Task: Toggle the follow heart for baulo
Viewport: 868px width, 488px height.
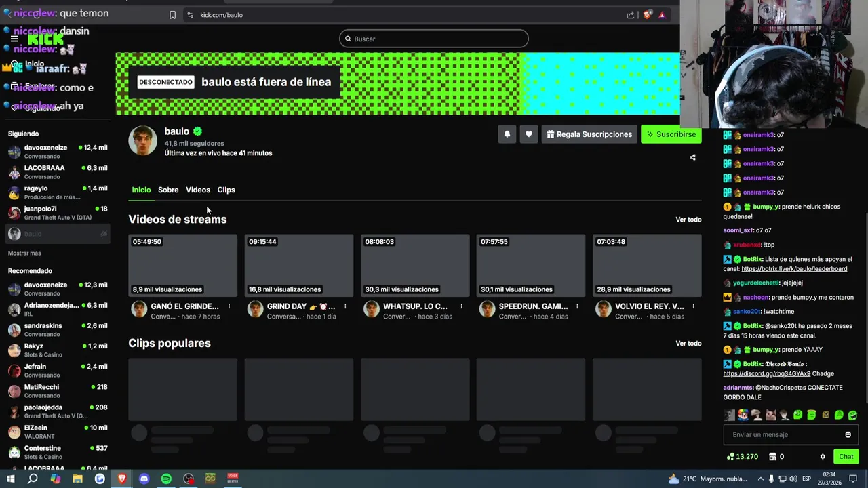Action: [529, 134]
